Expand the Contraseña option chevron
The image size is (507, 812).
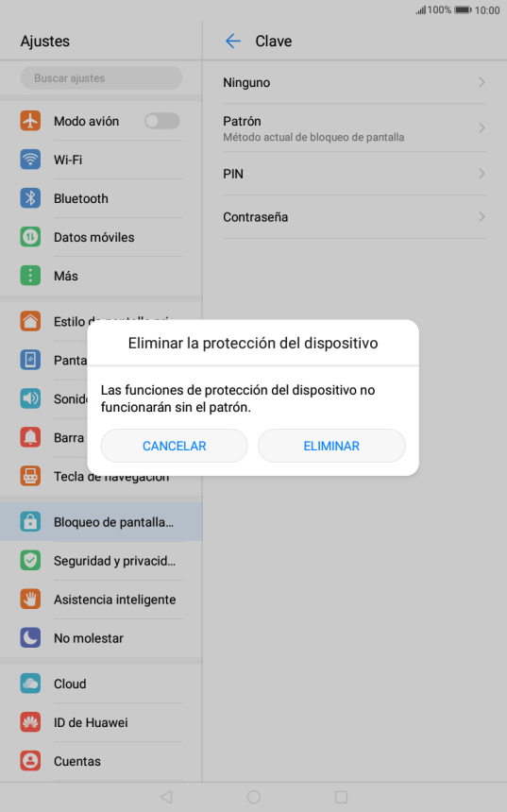click(482, 216)
